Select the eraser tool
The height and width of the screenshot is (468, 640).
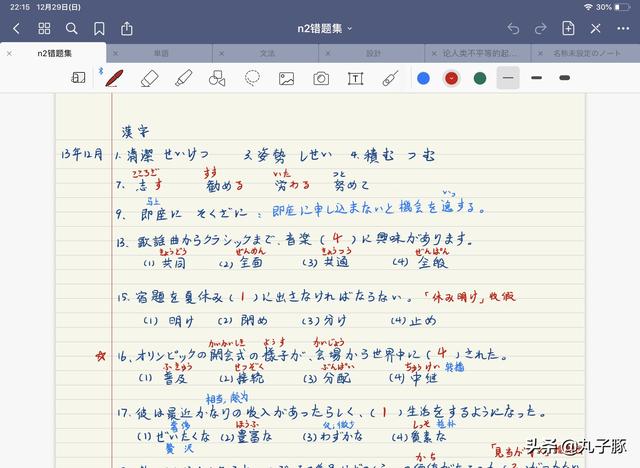(149, 78)
